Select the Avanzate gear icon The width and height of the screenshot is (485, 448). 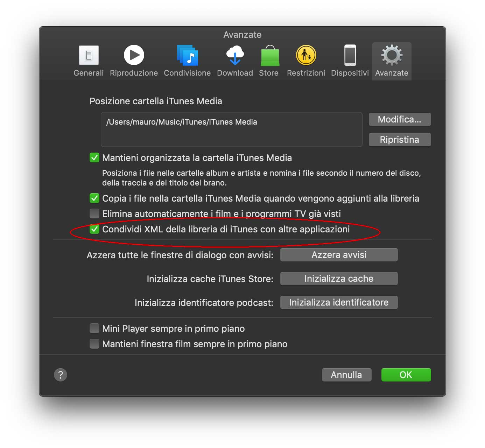coord(392,55)
